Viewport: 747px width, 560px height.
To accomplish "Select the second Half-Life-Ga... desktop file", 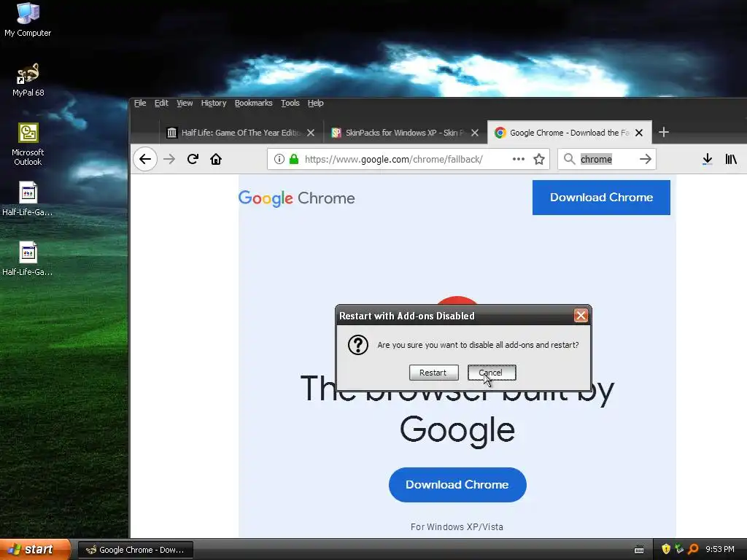I will pyautogui.click(x=27, y=259).
